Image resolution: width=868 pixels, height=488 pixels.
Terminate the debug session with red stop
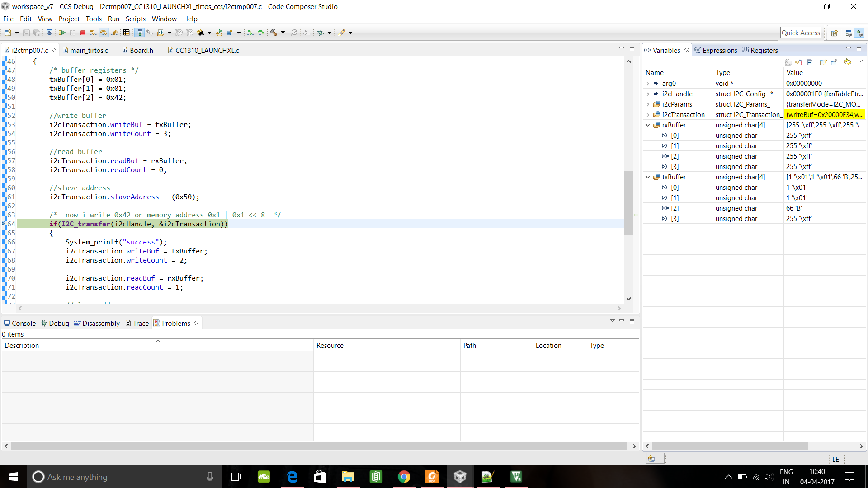[83, 33]
